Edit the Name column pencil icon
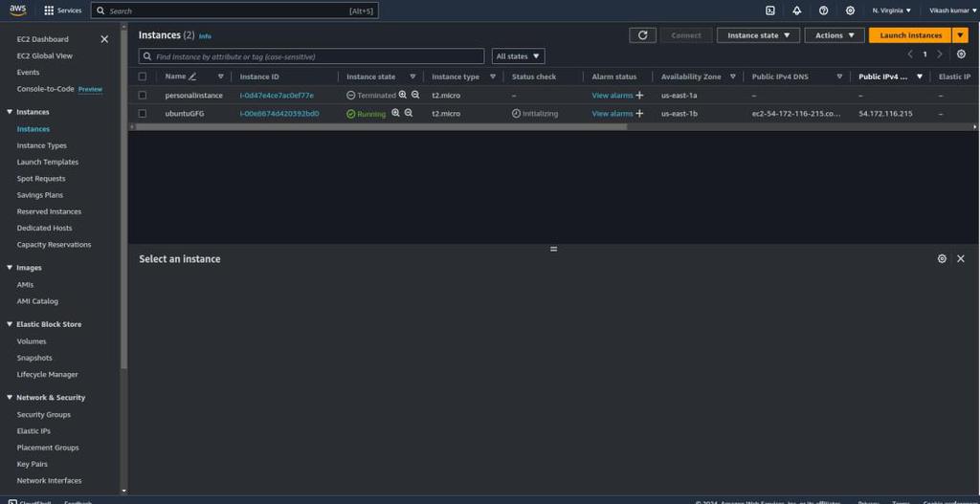This screenshot has height=504, width=980. coord(192,77)
